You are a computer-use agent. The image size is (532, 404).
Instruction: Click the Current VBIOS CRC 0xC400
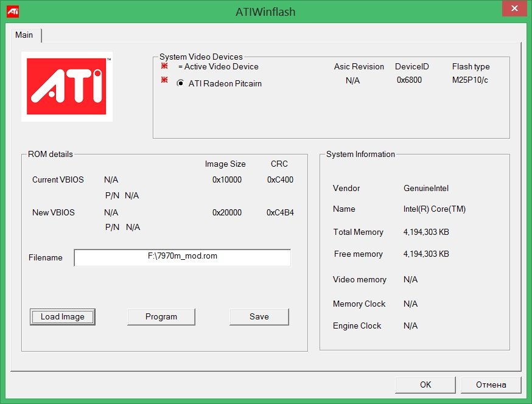280,179
